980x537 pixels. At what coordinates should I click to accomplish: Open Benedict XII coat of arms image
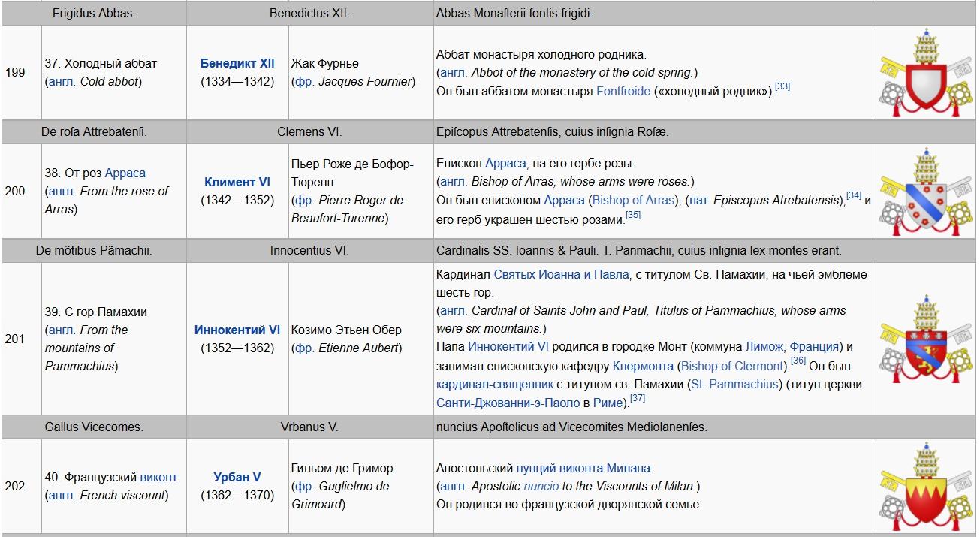pyautogui.click(x=926, y=72)
